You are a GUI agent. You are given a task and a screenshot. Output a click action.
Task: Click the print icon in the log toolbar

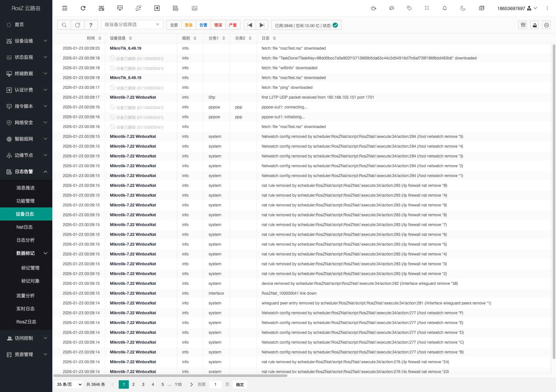click(546, 25)
